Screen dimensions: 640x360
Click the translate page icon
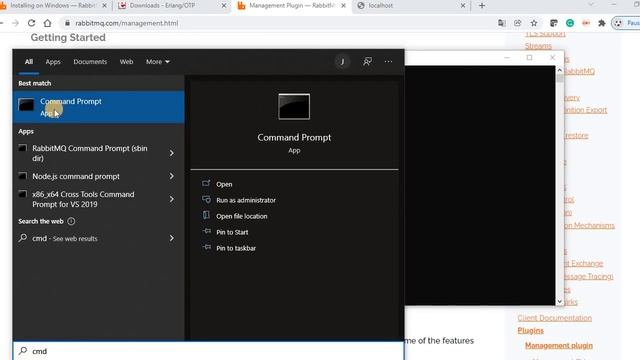(x=502, y=23)
